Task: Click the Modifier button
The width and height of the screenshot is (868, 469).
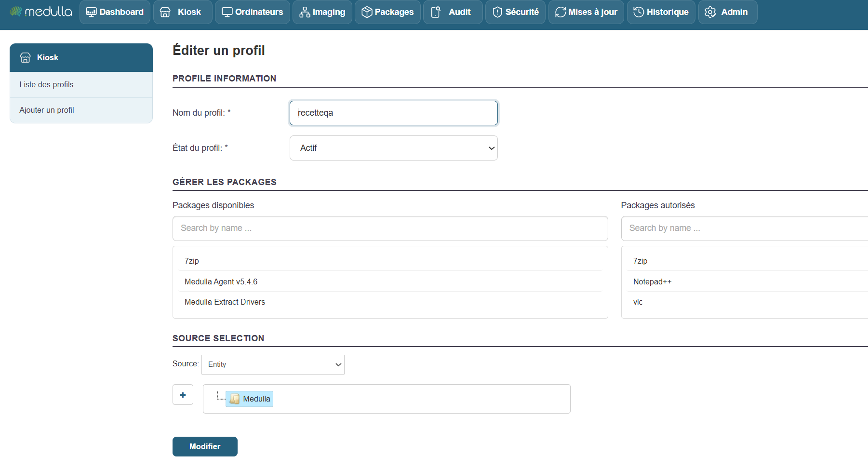Action: pos(205,446)
